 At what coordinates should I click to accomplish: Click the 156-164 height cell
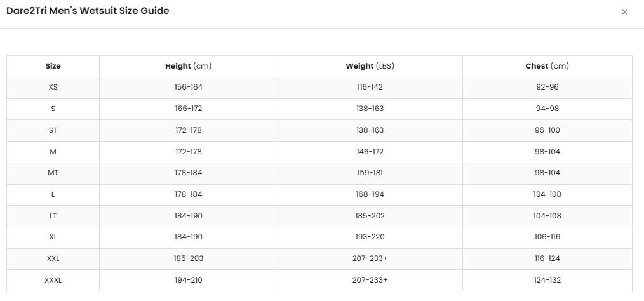pos(189,88)
